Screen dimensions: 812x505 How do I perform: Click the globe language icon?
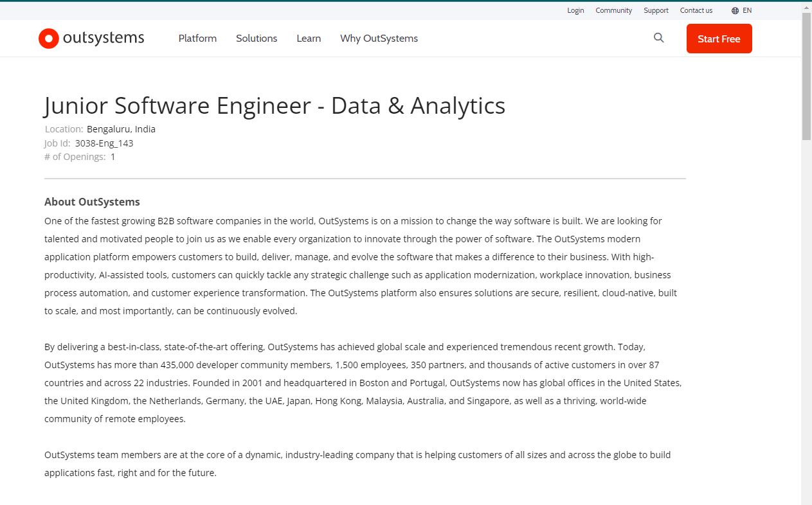point(735,10)
